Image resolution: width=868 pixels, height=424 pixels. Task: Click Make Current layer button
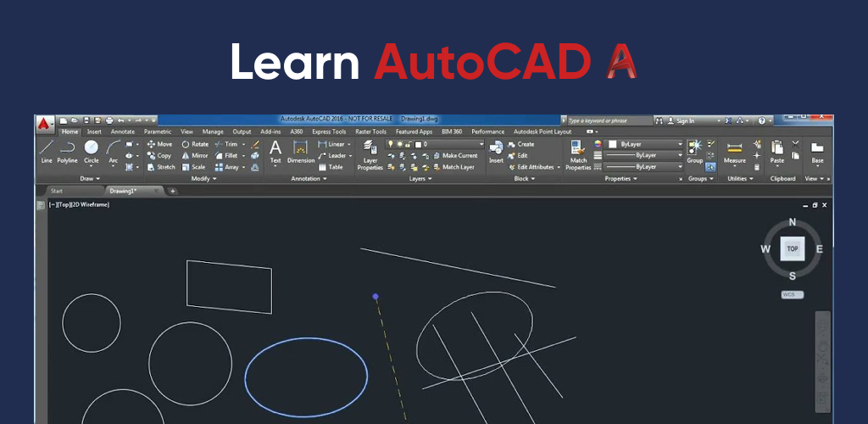455,155
